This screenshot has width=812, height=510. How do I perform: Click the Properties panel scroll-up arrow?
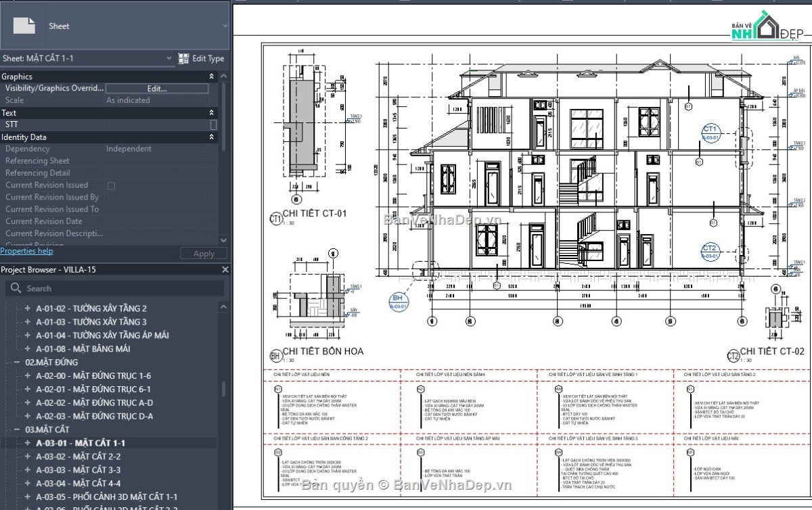coord(223,76)
